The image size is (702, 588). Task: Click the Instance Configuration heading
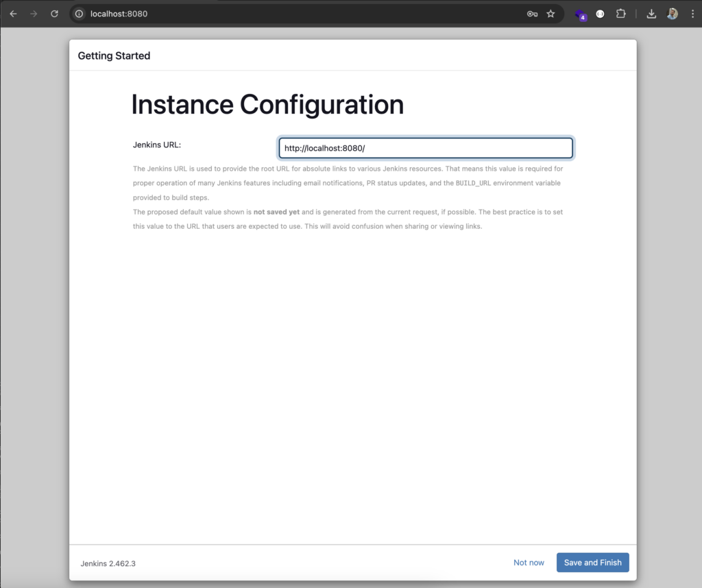point(267,105)
